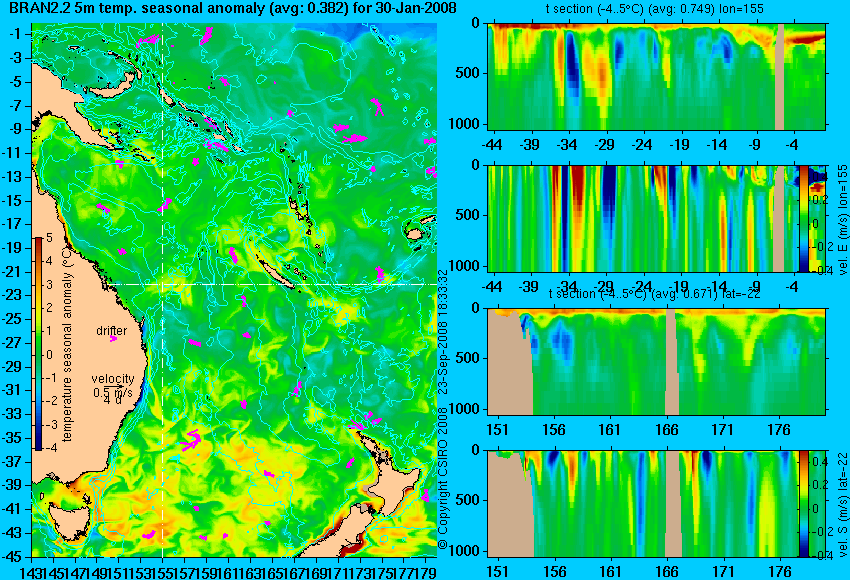850x580 pixels.
Task: Click the '0.5 m/s' velocity scale text
Action: 113,392
